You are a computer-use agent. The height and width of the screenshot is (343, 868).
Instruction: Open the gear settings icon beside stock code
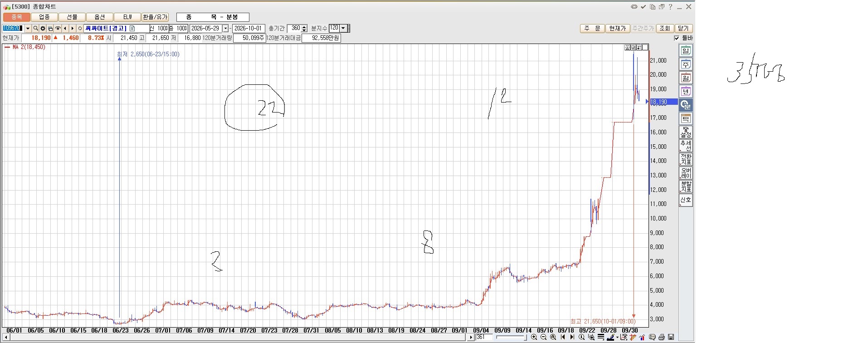point(43,29)
